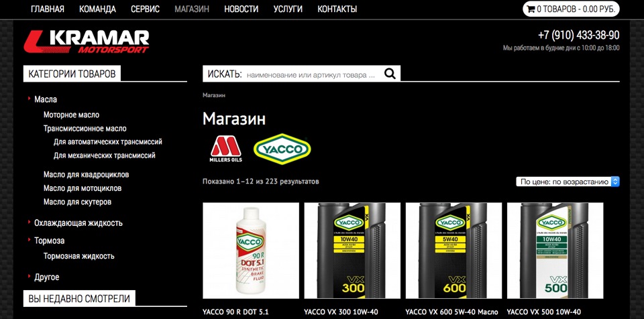The width and height of the screenshot is (644, 319).
Task: Click the Магазин breadcrumb link
Action: click(x=214, y=95)
